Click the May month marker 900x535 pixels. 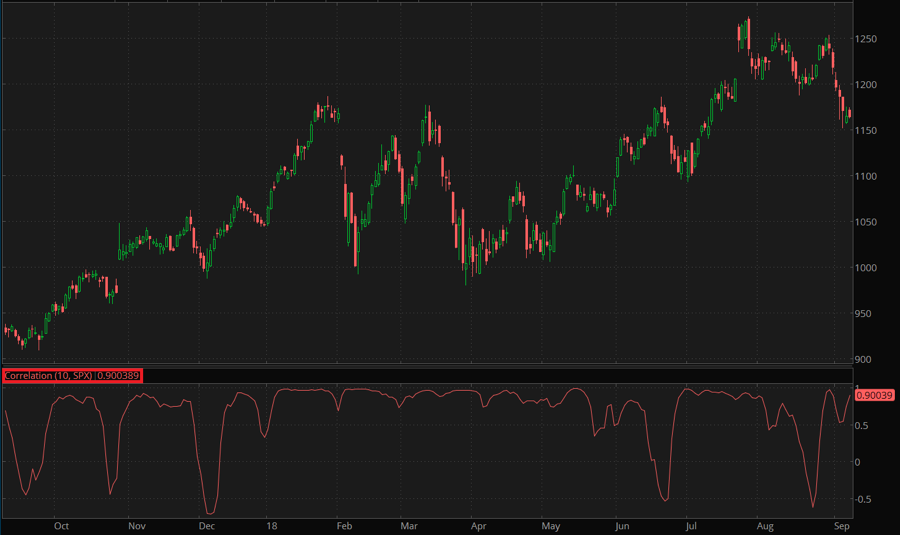[550, 525]
